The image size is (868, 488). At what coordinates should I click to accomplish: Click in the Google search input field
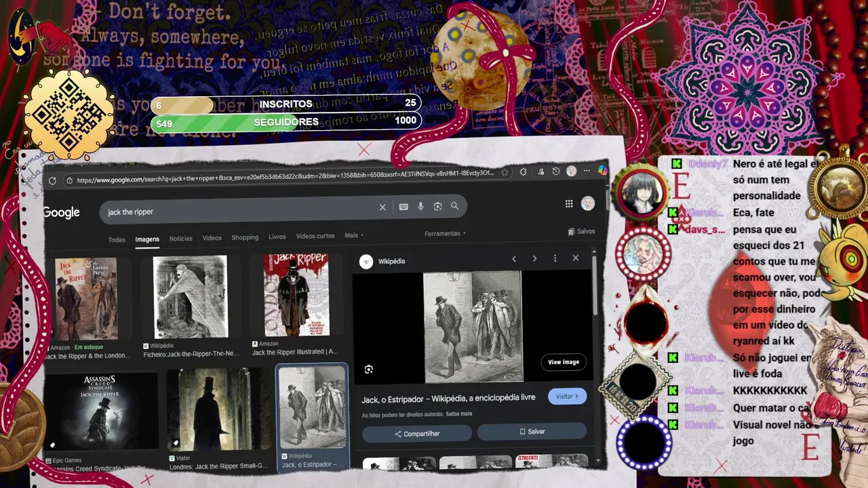[241, 211]
